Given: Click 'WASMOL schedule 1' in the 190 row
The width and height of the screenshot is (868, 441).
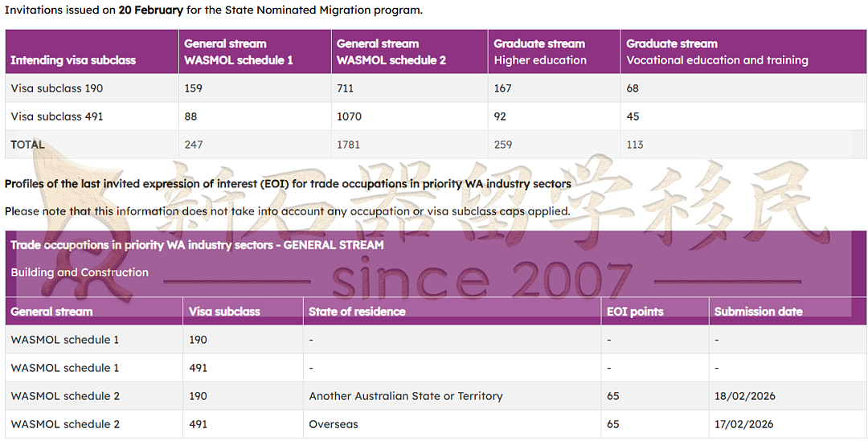Looking at the screenshot, I should pyautogui.click(x=65, y=340).
